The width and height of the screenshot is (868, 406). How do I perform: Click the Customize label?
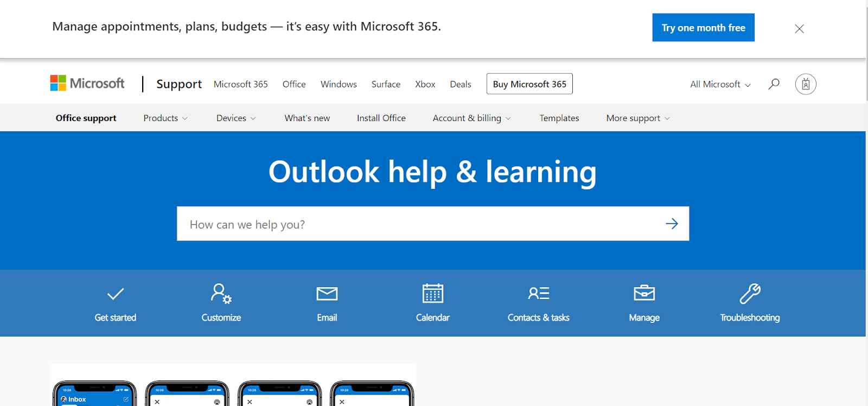point(221,318)
